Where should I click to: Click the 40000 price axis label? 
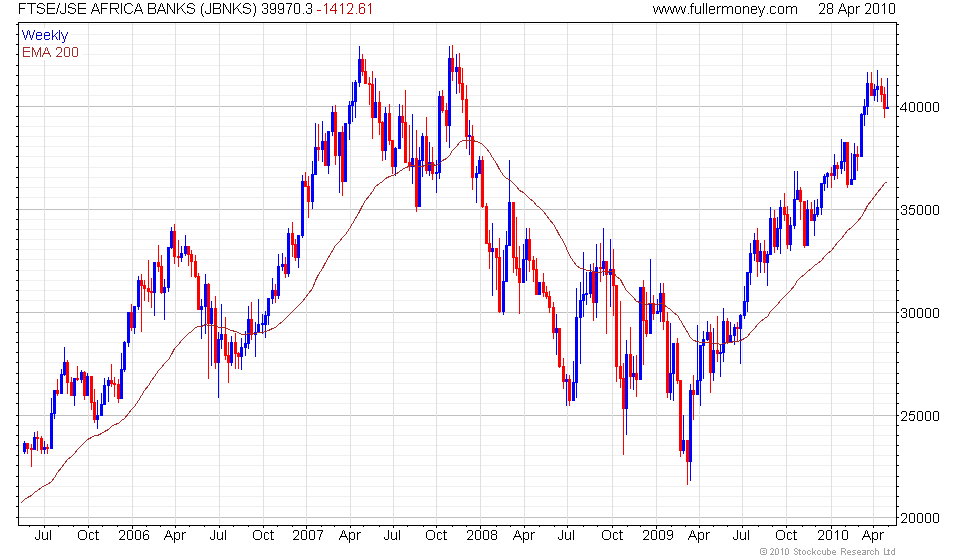(919, 108)
